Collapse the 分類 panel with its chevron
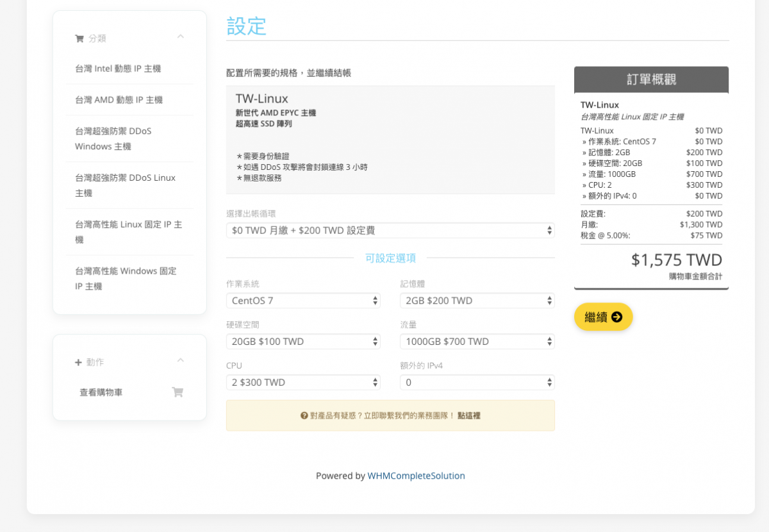Viewport: 769px width, 532px height. tap(181, 37)
